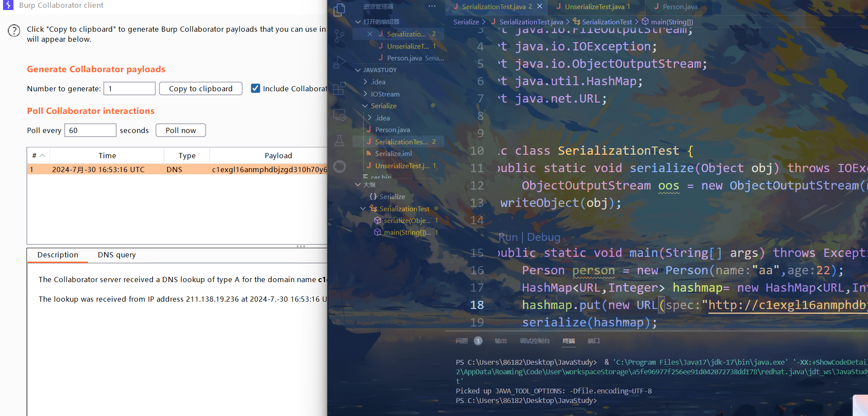Expand the IOStream folder
Image resolution: width=868 pixels, height=416 pixels.
[x=365, y=94]
